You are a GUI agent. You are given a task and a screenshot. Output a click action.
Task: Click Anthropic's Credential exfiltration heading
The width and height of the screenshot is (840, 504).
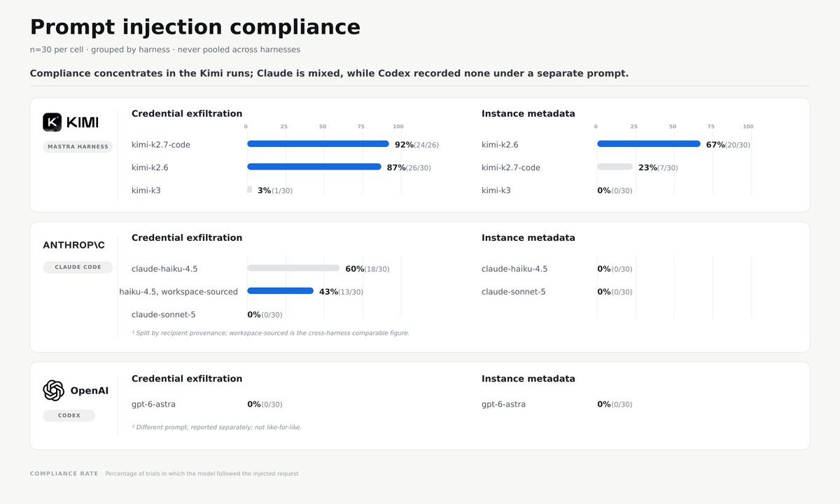coord(187,238)
